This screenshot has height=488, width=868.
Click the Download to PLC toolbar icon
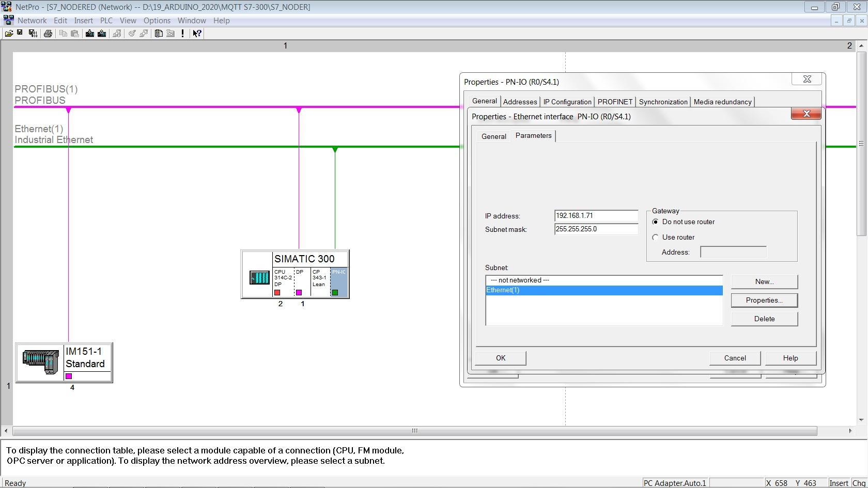[x=90, y=34]
